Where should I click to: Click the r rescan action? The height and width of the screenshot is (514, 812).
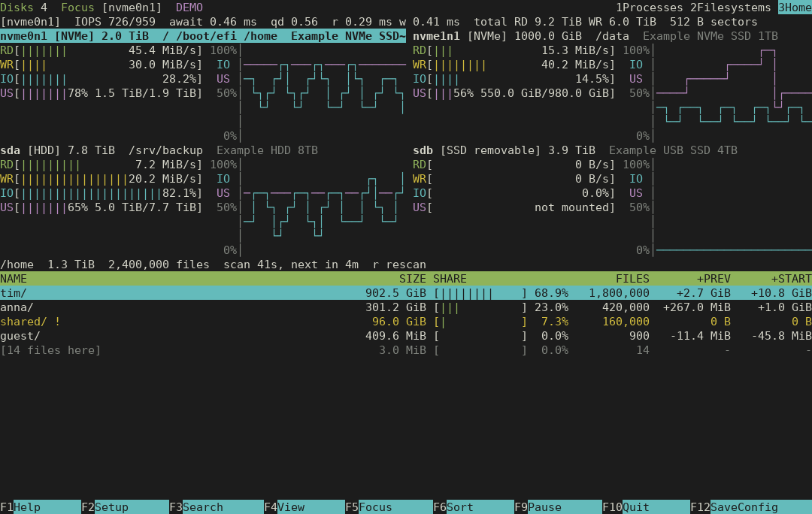click(x=399, y=265)
